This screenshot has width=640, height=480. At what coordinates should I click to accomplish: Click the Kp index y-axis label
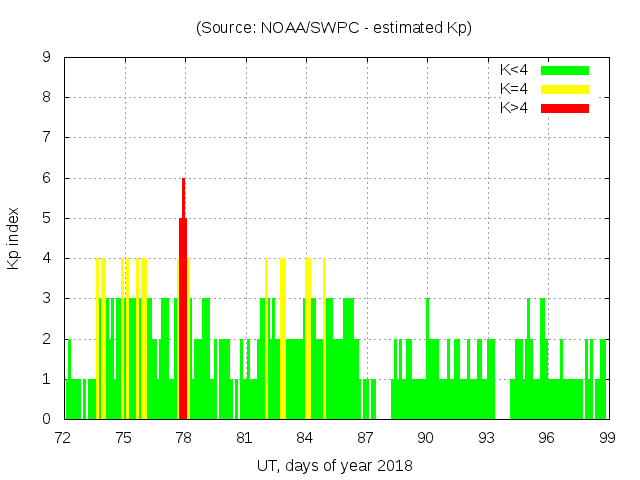[x=14, y=238]
